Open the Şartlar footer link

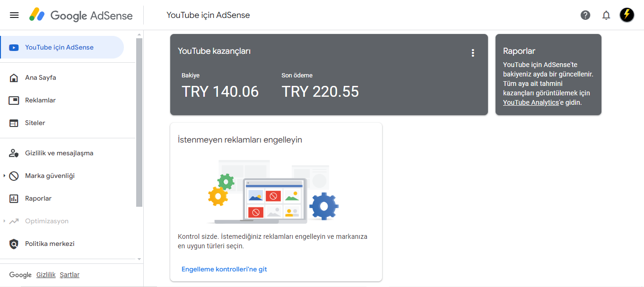(x=70, y=275)
